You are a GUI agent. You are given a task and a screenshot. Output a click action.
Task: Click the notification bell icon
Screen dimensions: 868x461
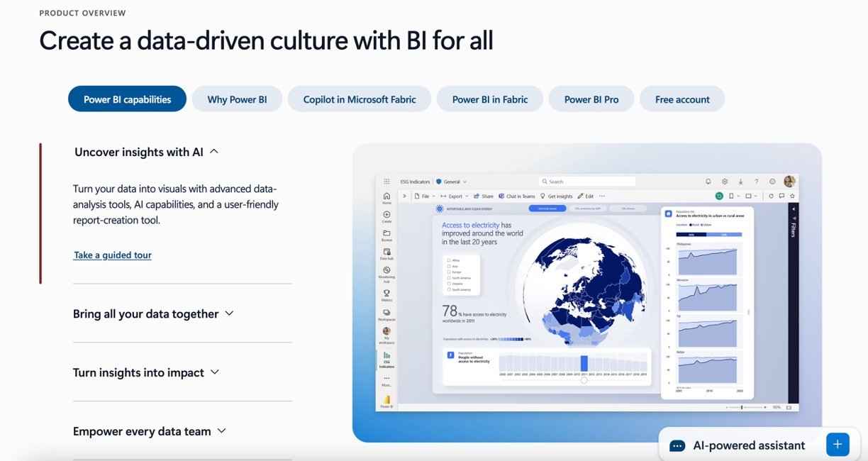tap(708, 182)
